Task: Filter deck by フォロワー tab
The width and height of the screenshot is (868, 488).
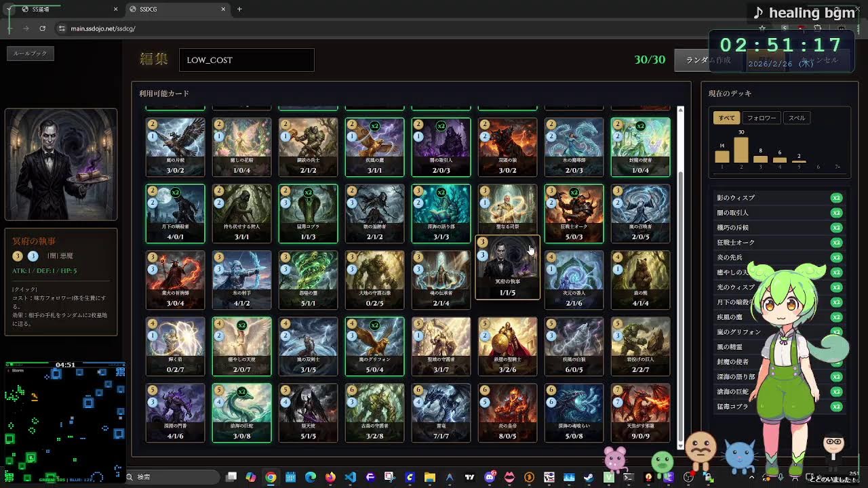Action: click(x=762, y=118)
